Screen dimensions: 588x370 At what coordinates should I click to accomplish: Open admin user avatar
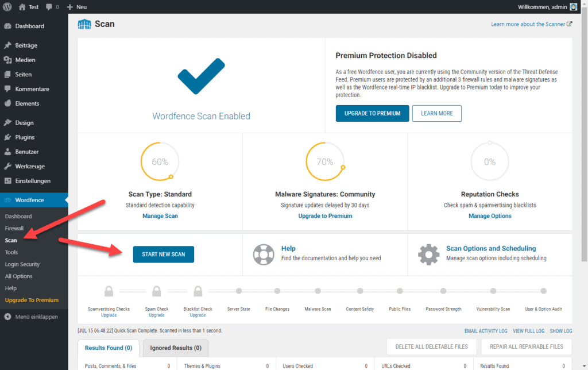click(574, 7)
